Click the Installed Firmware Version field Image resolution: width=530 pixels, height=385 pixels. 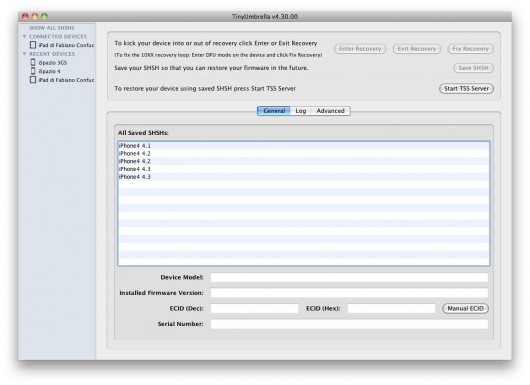(349, 293)
